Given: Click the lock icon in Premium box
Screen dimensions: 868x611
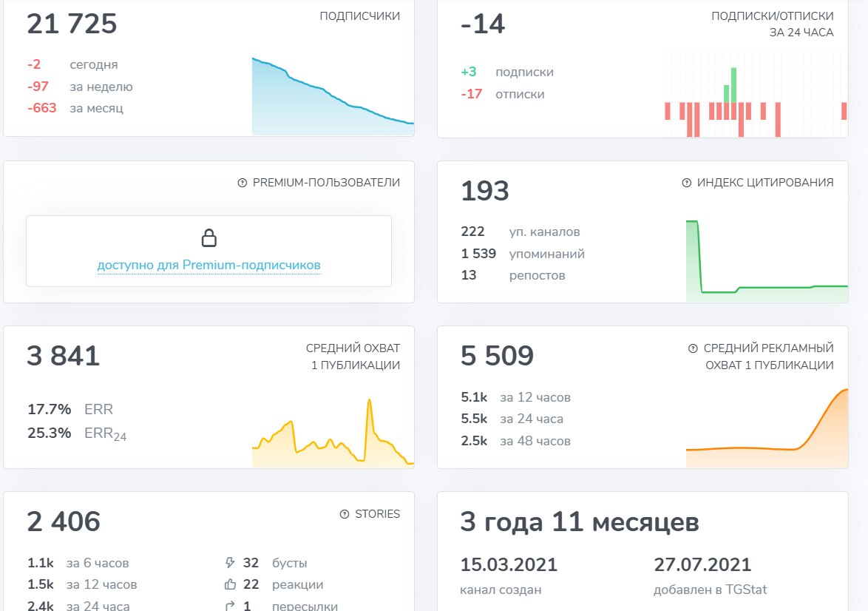Looking at the screenshot, I should tap(208, 237).
